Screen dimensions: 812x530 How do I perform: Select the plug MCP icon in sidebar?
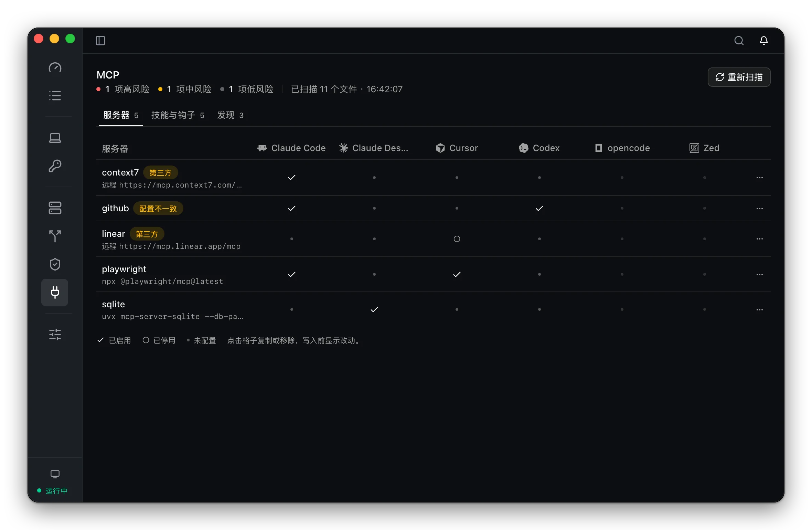coord(55,293)
